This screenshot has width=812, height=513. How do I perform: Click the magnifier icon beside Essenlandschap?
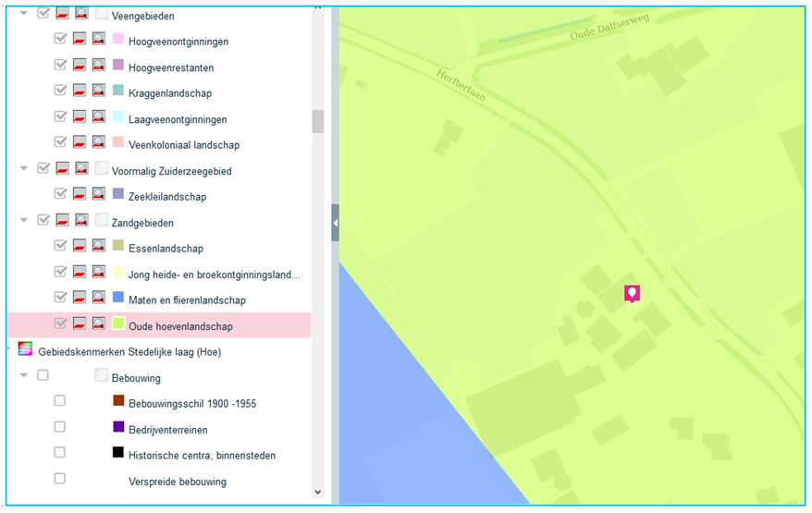tap(99, 245)
